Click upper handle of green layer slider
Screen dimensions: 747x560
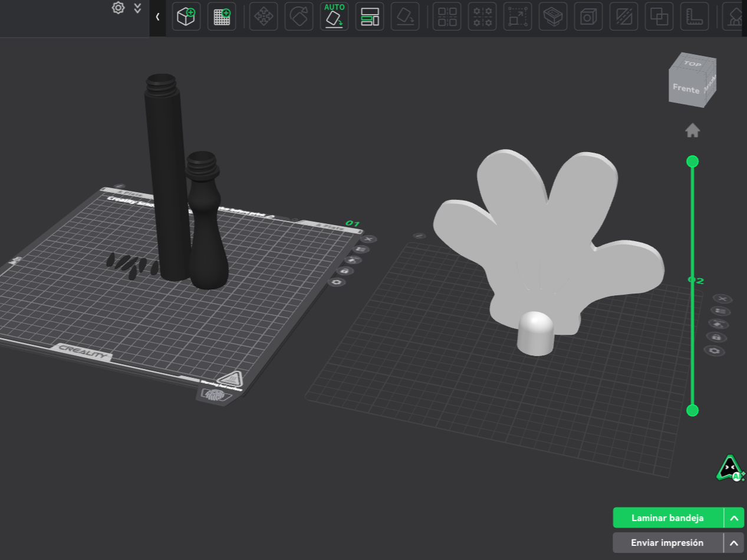point(693,162)
